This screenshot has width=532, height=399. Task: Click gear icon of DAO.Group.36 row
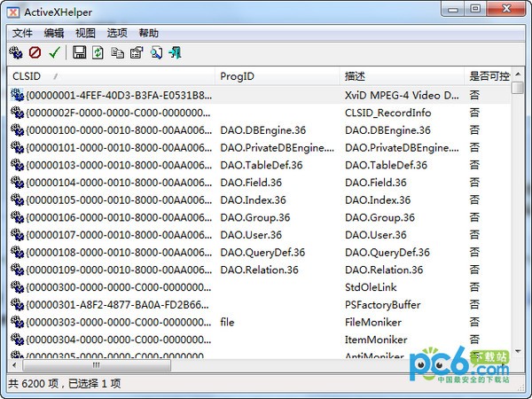click(17, 217)
